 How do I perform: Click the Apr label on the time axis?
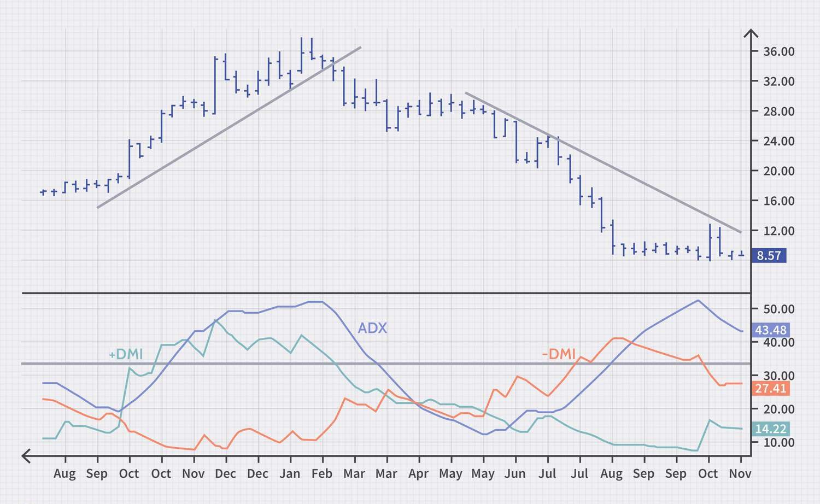[419, 474]
